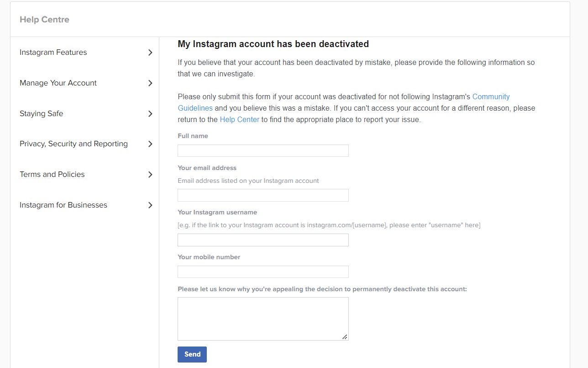The width and height of the screenshot is (588, 368).
Task: Click the Help Center link
Action: [x=239, y=119]
